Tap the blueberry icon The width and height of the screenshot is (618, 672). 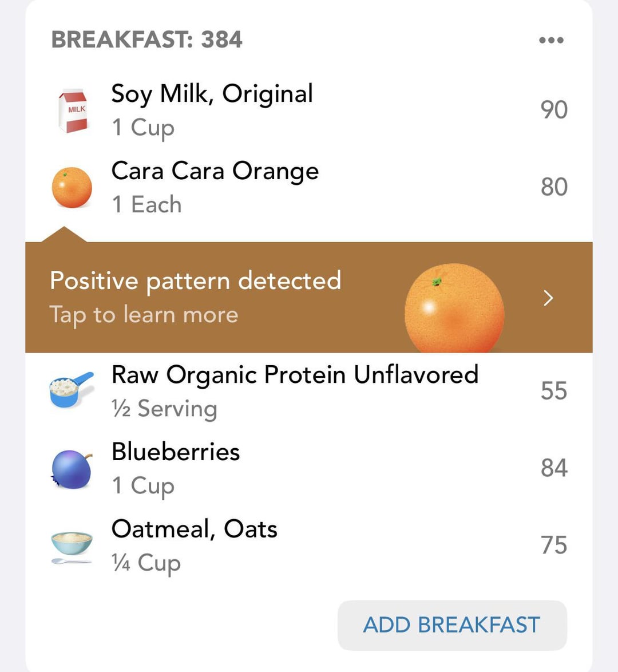click(x=72, y=469)
